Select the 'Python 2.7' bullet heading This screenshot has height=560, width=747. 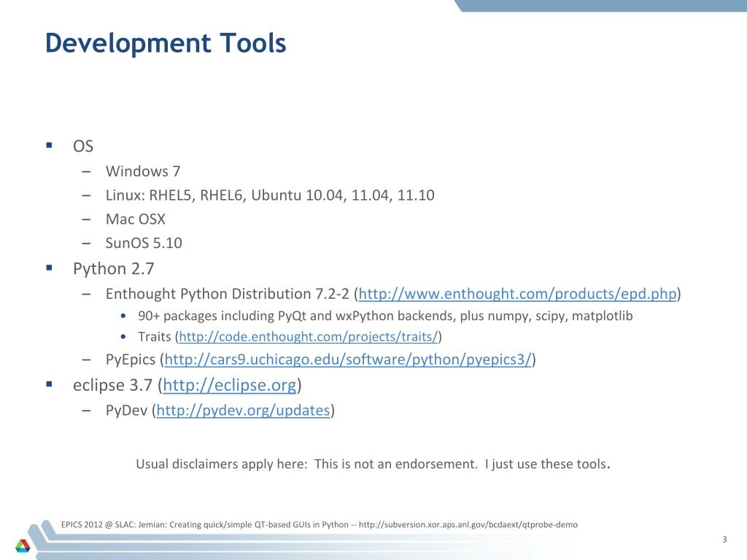(113, 268)
